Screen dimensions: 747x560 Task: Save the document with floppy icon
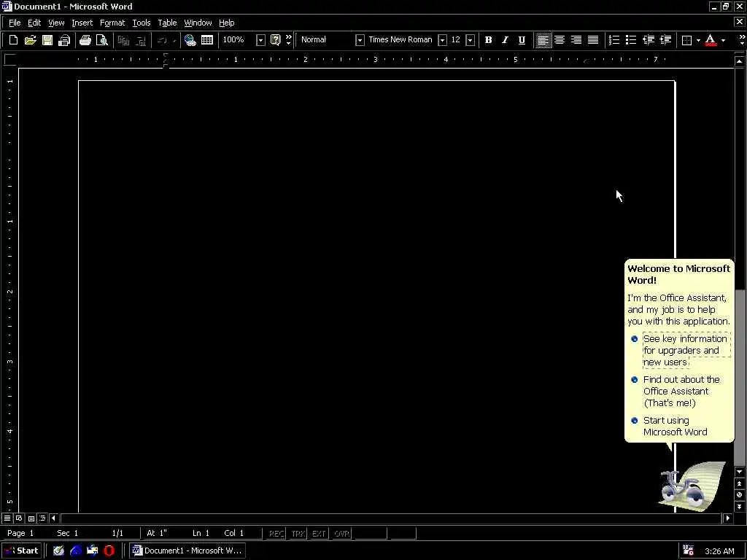coord(47,40)
